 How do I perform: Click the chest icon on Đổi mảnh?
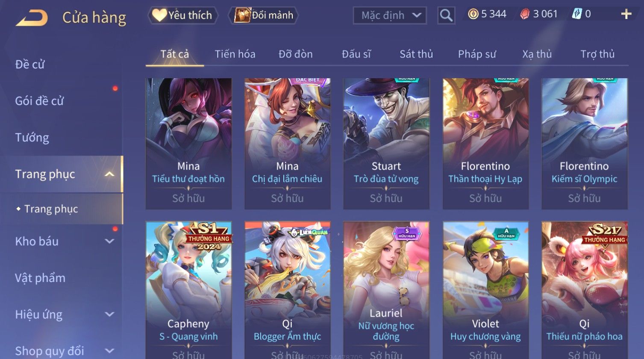[242, 15]
